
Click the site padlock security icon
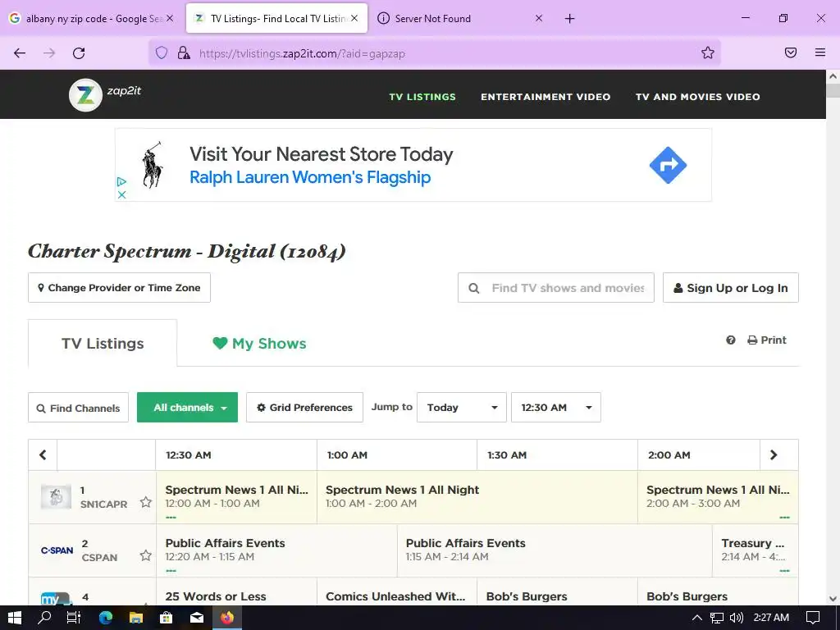[184, 52]
